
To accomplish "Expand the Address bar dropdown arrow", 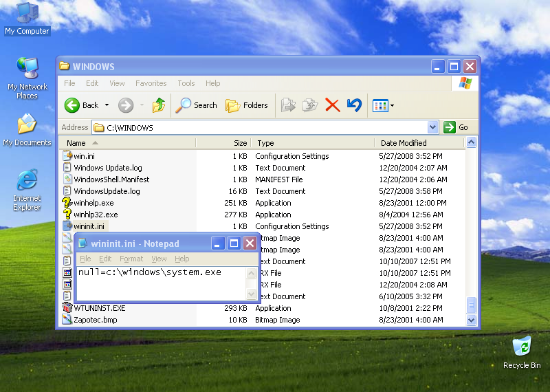I will 433,127.
